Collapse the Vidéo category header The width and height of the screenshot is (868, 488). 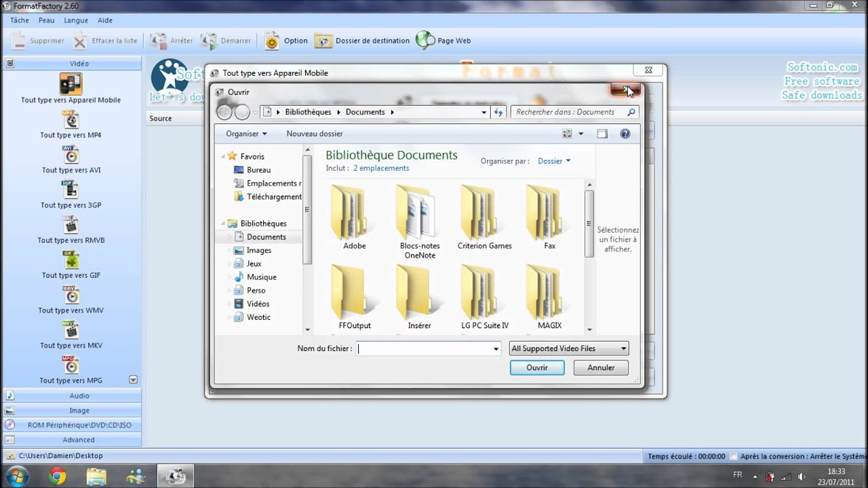tap(71, 64)
